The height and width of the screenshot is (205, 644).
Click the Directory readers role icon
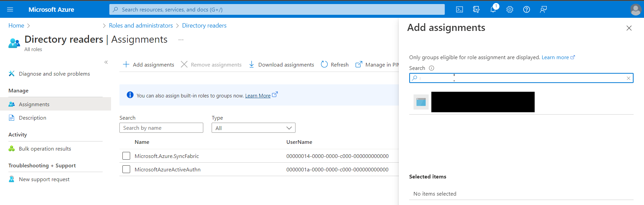[x=14, y=43]
